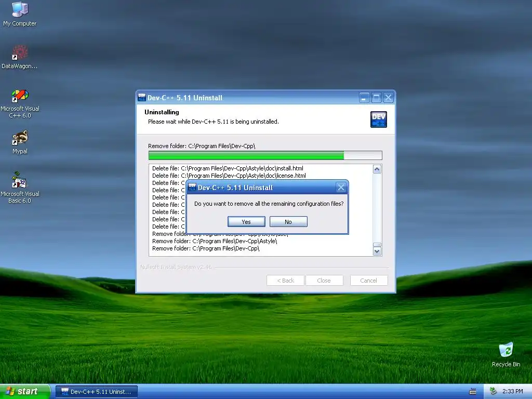The height and width of the screenshot is (399, 532).
Task: Click the Dev-C++ icon in main uninstall window title
Action: (x=142, y=97)
